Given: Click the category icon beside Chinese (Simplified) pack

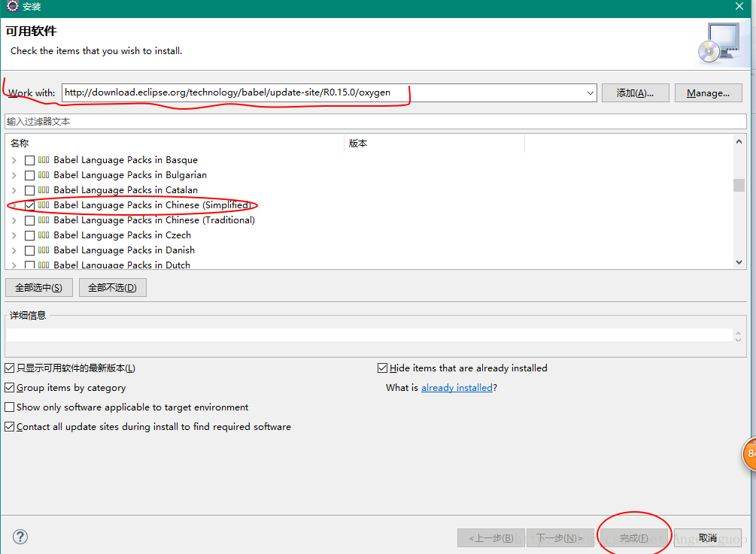Looking at the screenshot, I should point(44,204).
